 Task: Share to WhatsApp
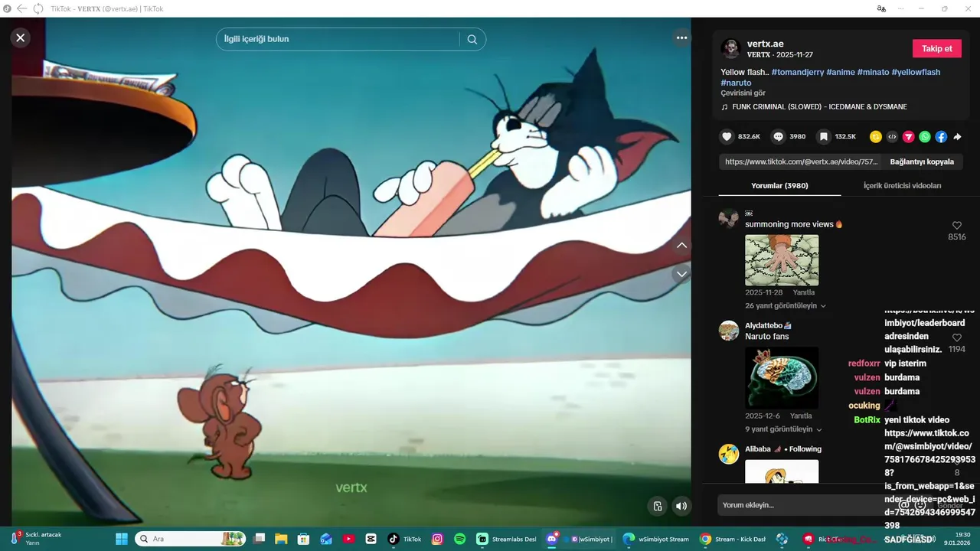925,137
